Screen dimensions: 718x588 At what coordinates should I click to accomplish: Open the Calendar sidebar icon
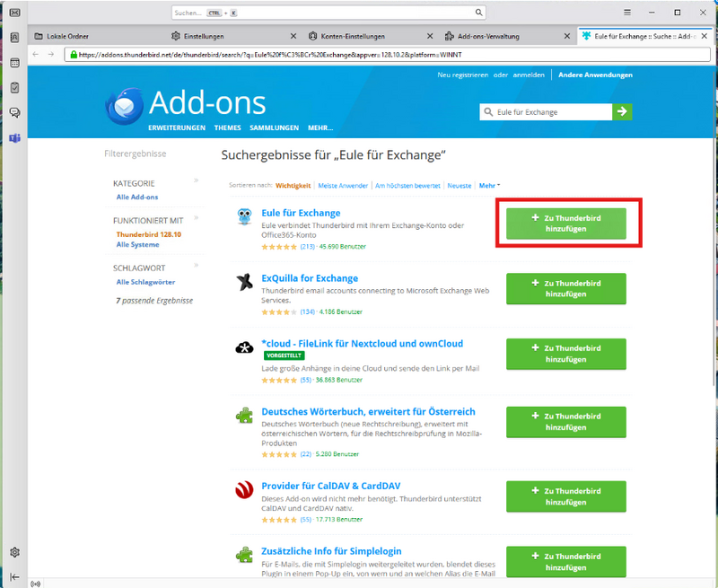pos(14,63)
